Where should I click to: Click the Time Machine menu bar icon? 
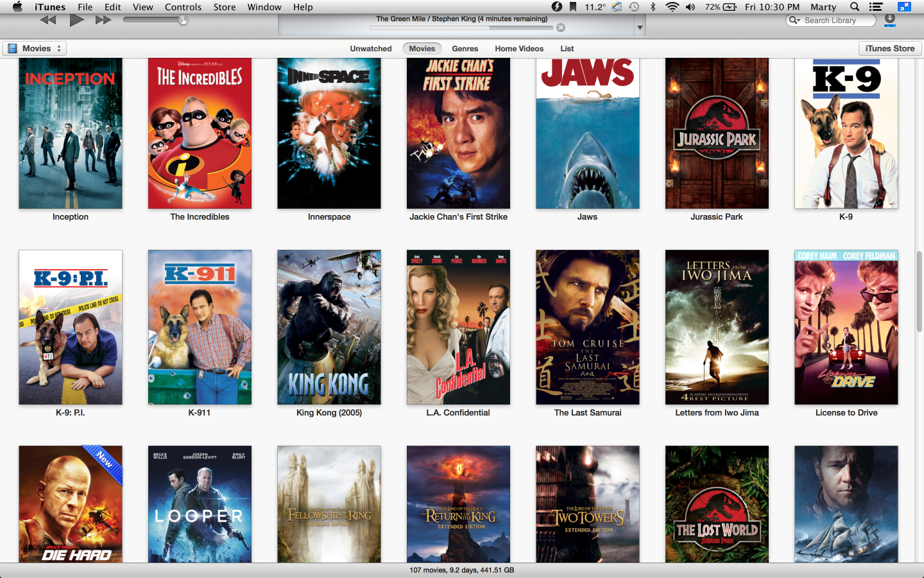(634, 7)
